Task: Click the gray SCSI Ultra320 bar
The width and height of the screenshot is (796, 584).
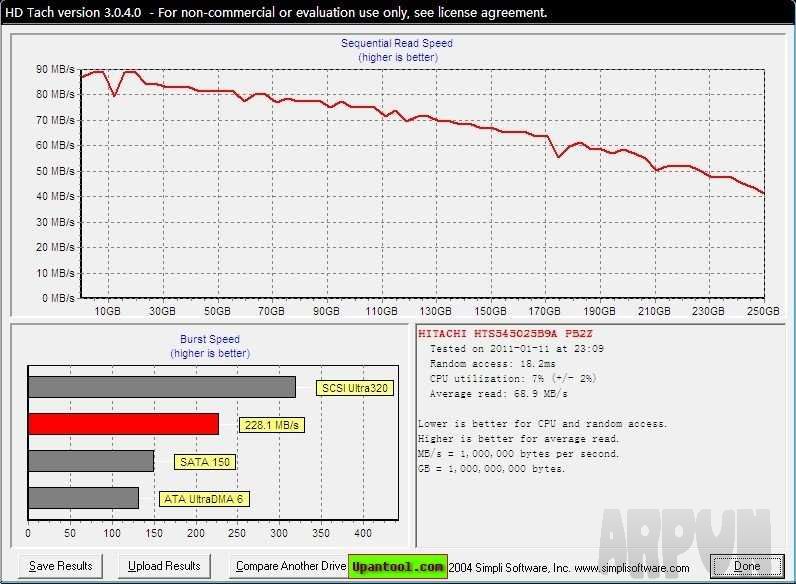Action: click(161, 387)
